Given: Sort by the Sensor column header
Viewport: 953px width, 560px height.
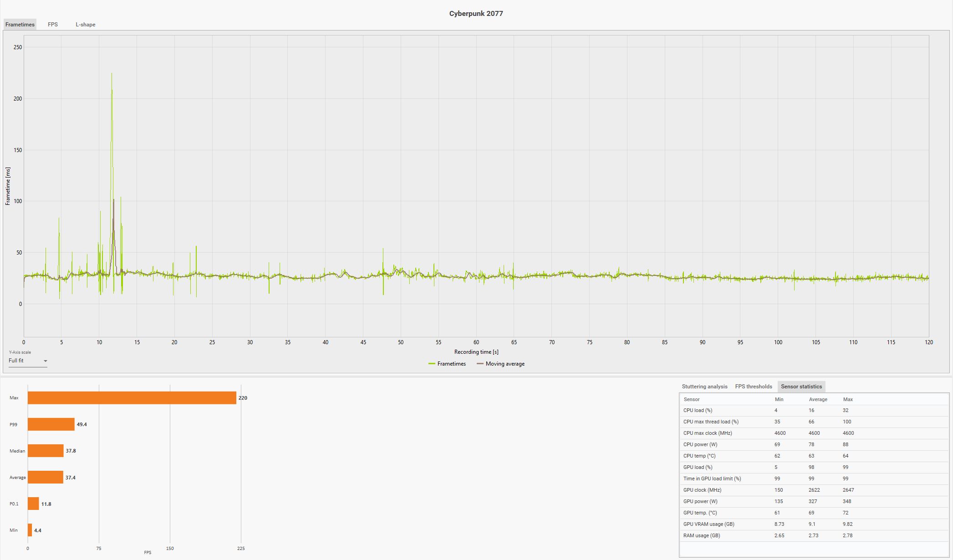Looking at the screenshot, I should (691, 399).
